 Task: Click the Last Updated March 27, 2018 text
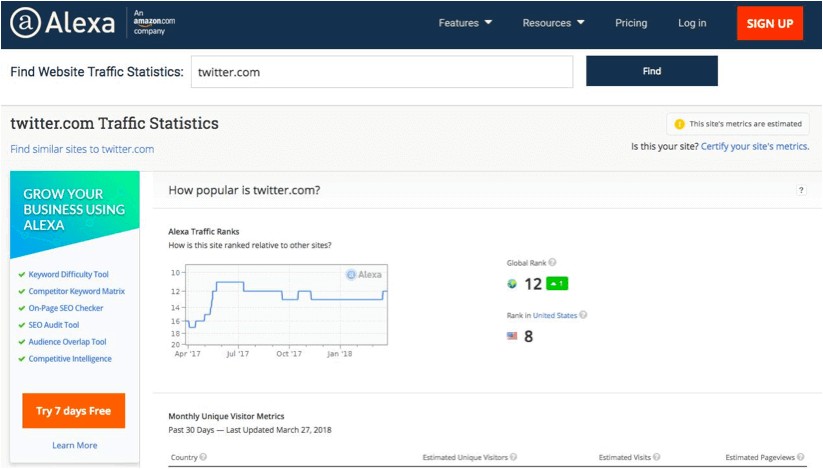pos(279,430)
